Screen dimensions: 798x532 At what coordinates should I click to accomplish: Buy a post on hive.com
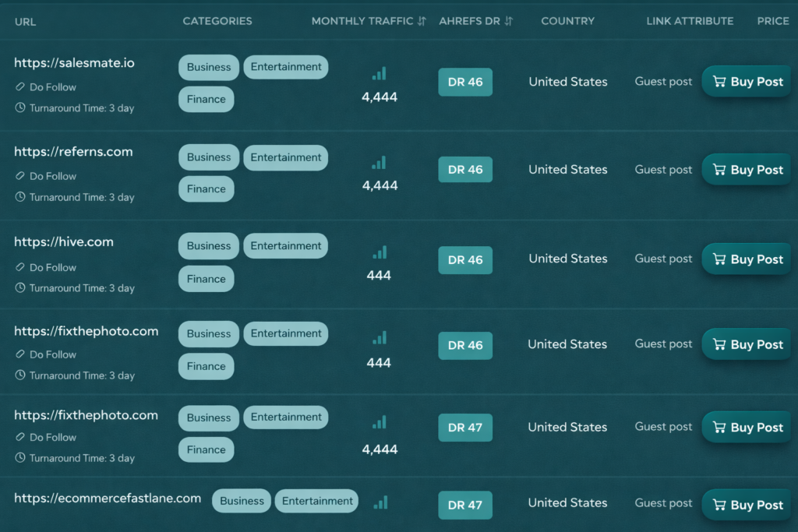click(x=747, y=259)
